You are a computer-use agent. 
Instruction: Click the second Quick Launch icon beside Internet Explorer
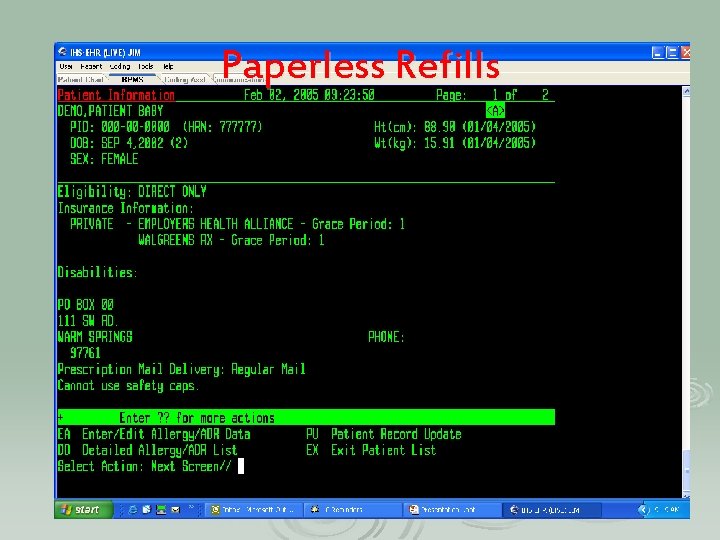(146, 510)
